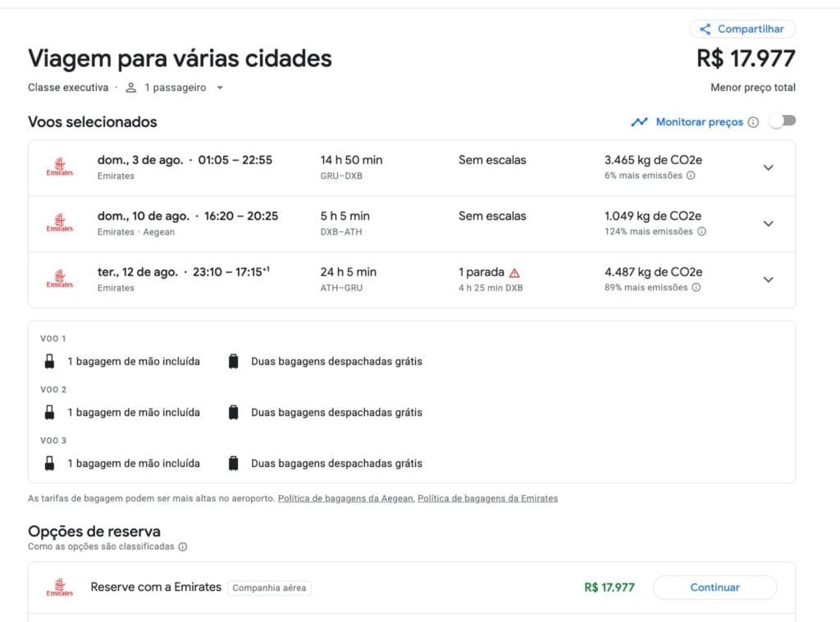This screenshot has height=622, width=840.
Task: Click the Compartilhar button
Action: (x=742, y=30)
